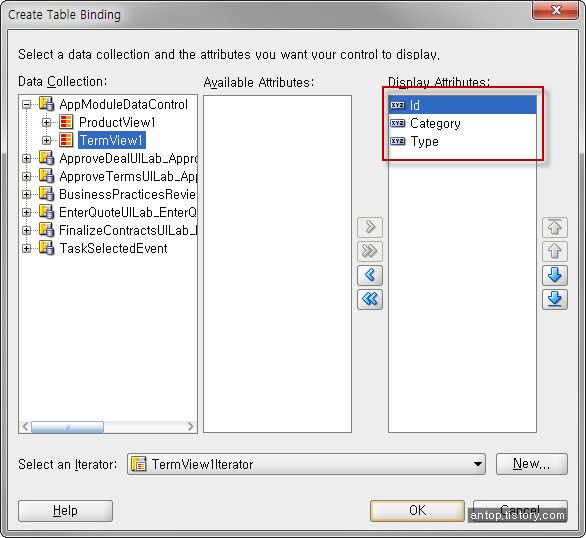Click the FinalizeContractsUILab data control icon
586x538 pixels.
click(47, 230)
